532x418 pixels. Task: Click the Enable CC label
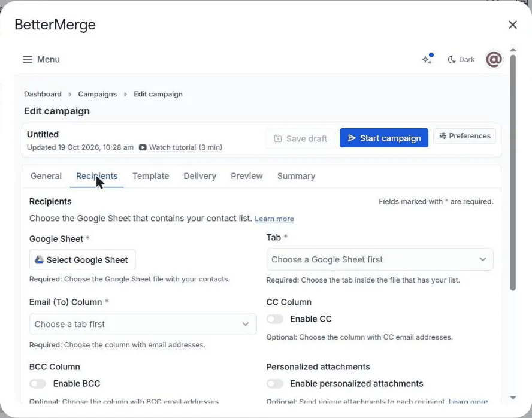click(311, 319)
